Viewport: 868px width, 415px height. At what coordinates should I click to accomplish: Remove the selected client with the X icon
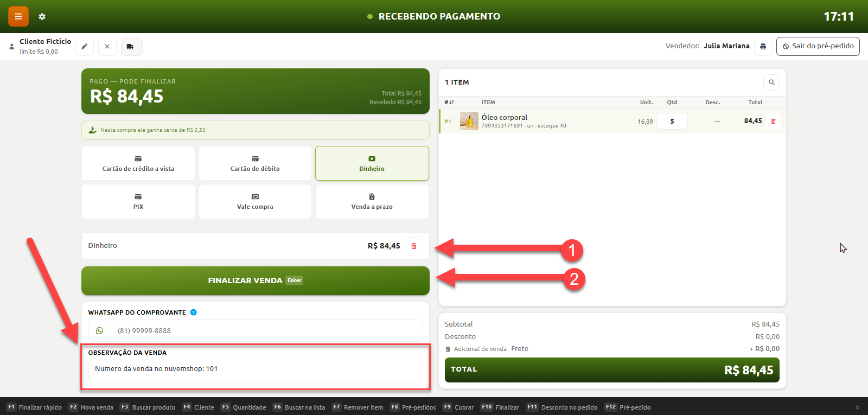coord(107,47)
